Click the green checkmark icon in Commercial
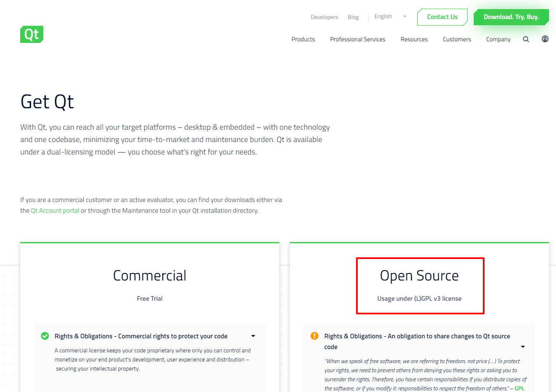The height and width of the screenshot is (392, 556). [45, 336]
